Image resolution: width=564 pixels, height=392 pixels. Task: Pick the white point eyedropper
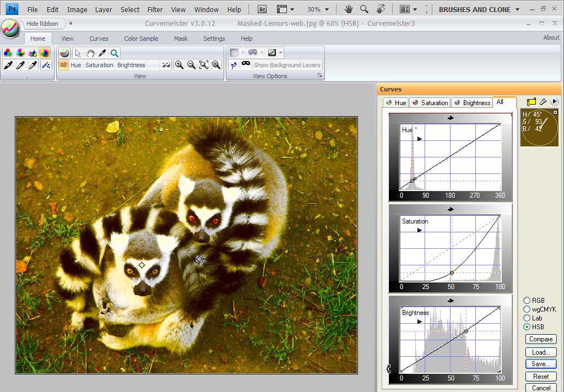(20, 65)
